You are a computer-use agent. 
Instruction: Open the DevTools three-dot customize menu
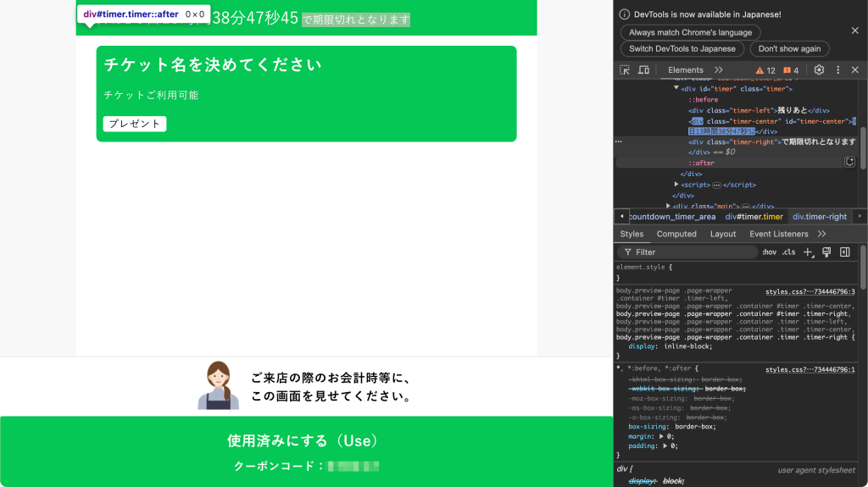[837, 69]
